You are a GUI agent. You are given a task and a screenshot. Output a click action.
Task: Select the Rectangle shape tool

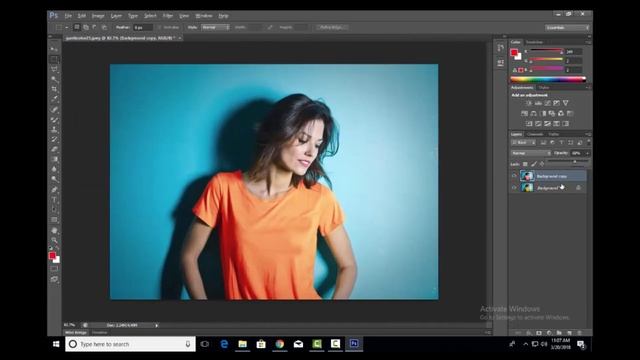[x=54, y=220]
